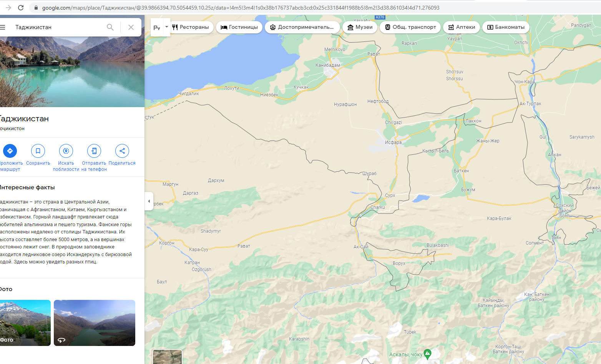This screenshot has width=601, height=364.
Task: Click the Search nearby (Искать поблизости) icon
Action: coord(66,151)
